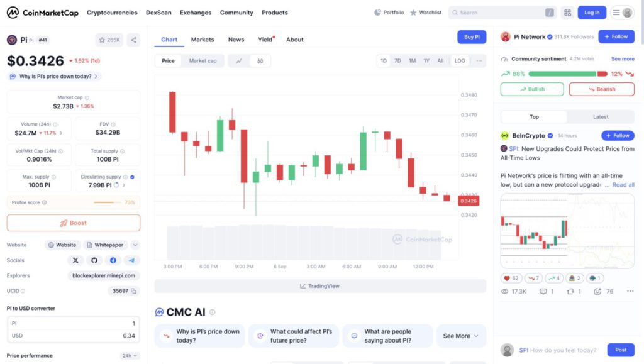Open the 24h price performance dropdown
Viewport: 644px width, 364px height.
(x=129, y=356)
